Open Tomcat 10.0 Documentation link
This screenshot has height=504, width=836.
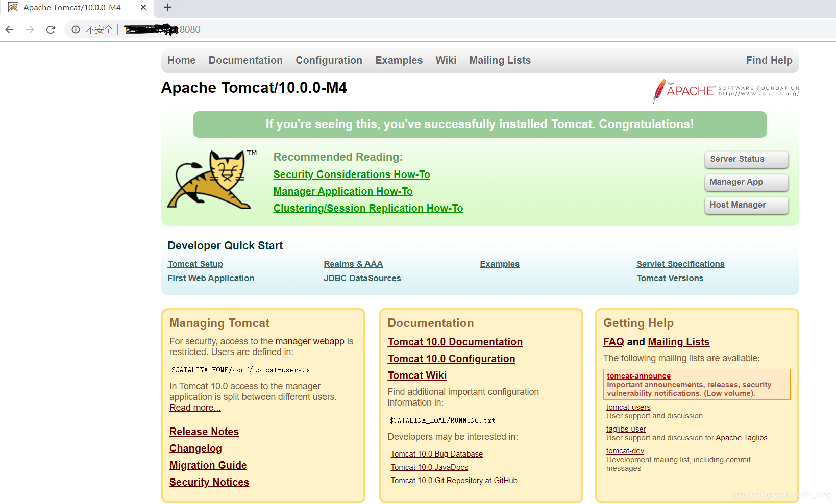point(455,342)
